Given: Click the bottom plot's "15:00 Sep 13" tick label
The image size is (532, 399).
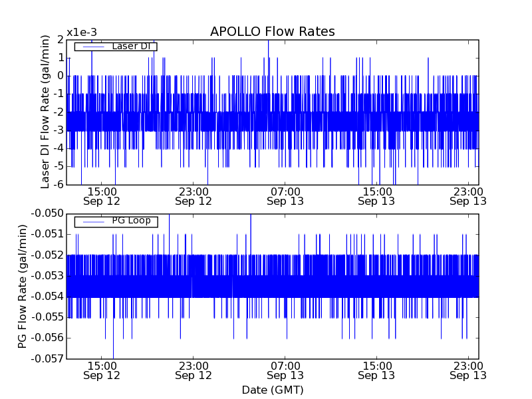Looking at the screenshot, I should tap(376, 370).
